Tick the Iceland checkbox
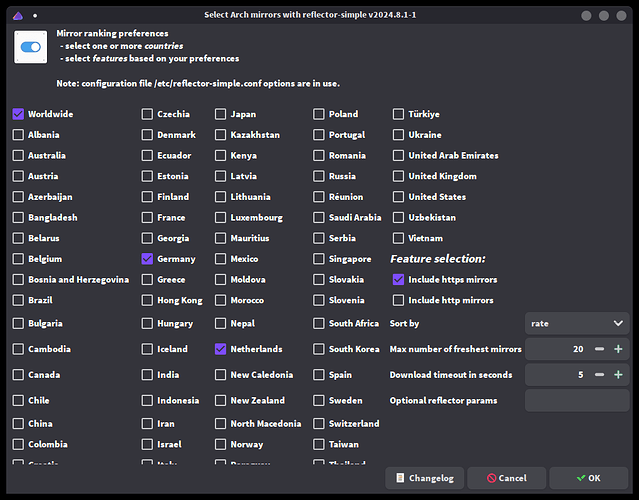The height and width of the screenshot is (500, 639). 147,349
